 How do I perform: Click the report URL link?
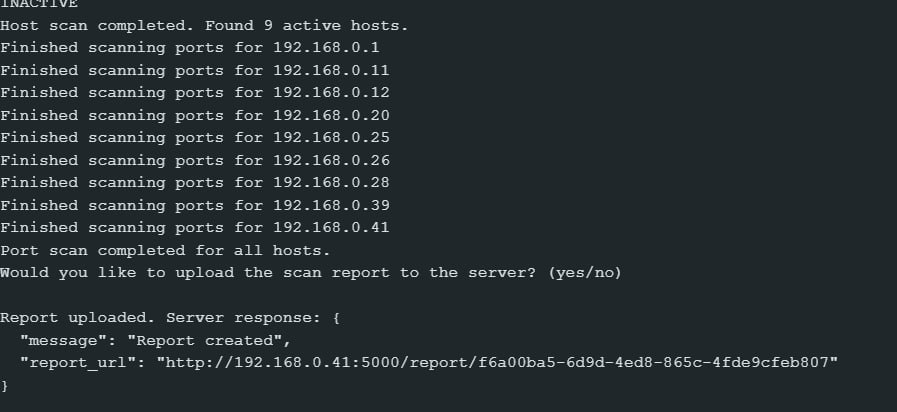[494, 362]
